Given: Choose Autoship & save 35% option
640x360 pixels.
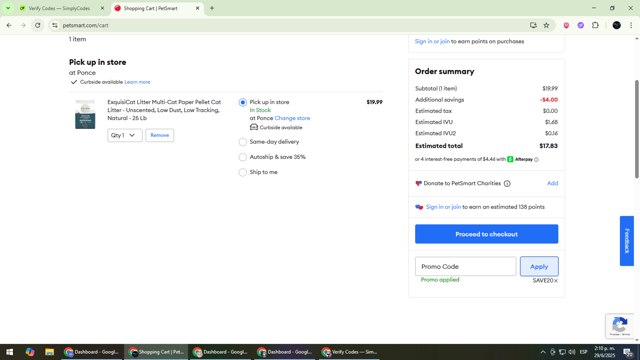Looking at the screenshot, I should pos(242,157).
